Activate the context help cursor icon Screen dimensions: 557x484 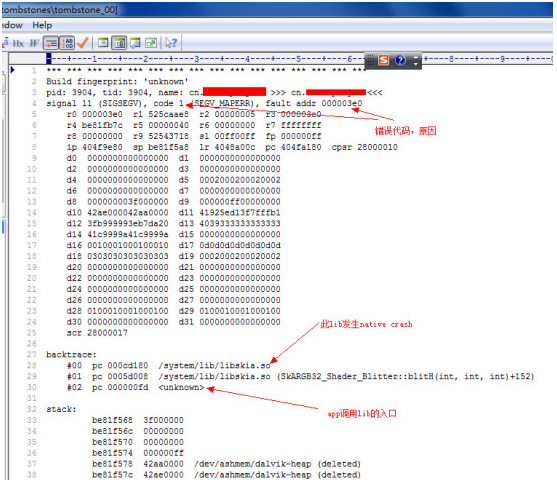tap(171, 43)
